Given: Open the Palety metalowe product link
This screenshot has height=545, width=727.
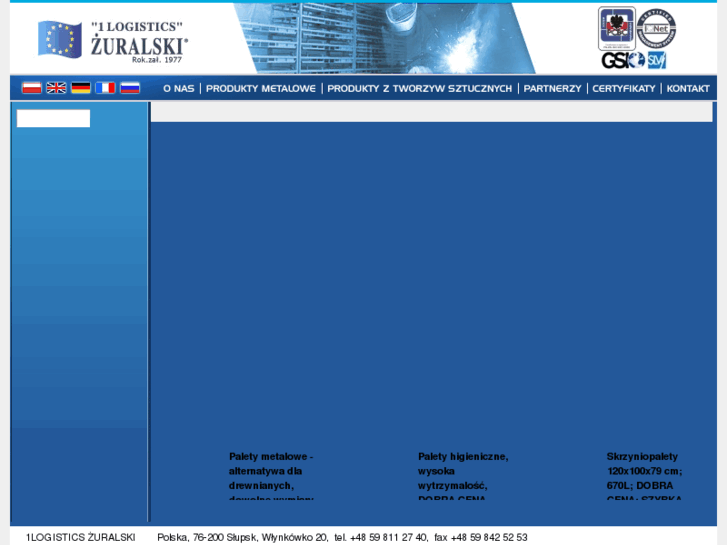Looking at the screenshot, I should 271,476.
